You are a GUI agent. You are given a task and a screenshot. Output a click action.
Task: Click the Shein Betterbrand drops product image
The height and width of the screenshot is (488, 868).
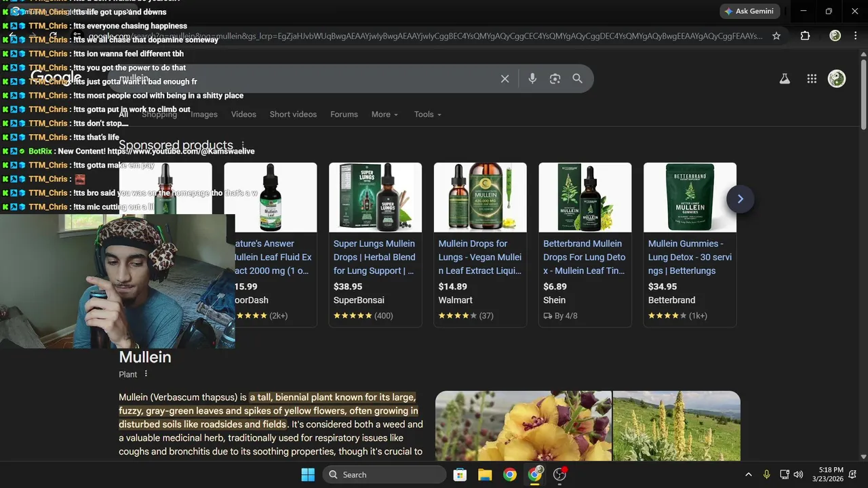(x=585, y=197)
